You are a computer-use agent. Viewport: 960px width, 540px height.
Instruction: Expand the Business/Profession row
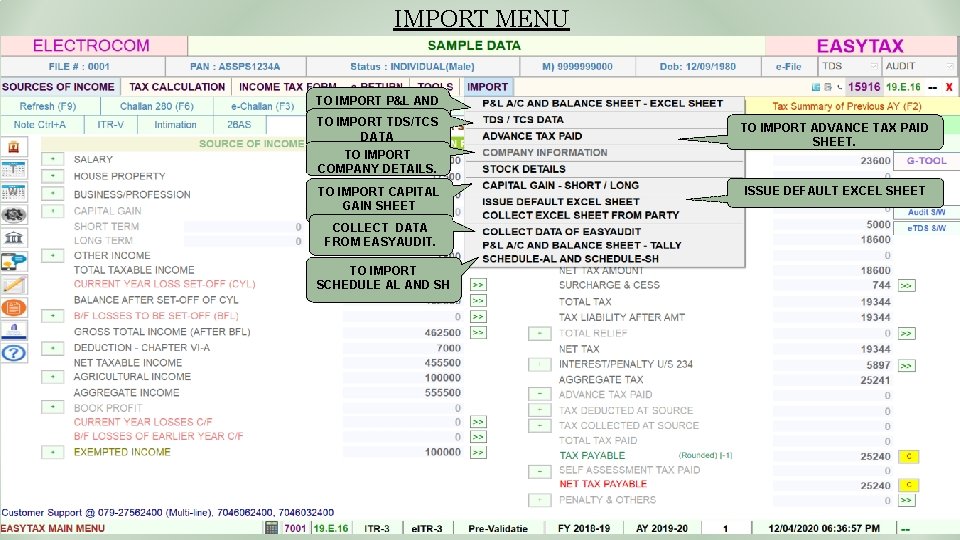[53, 194]
